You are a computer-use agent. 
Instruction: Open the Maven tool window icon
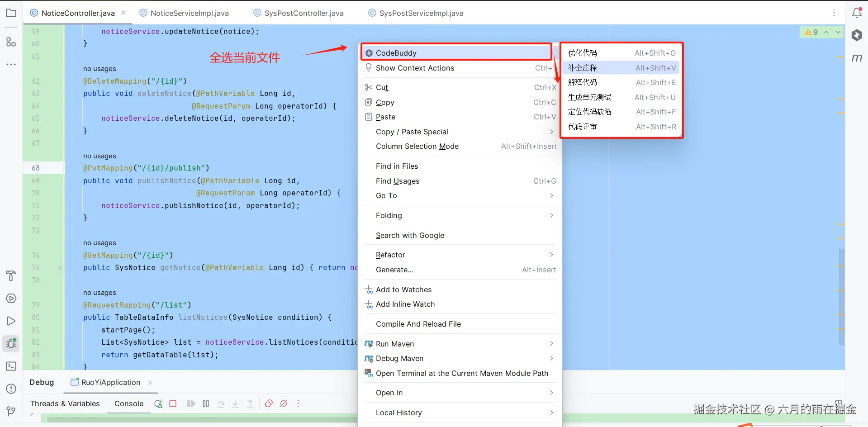(x=857, y=58)
